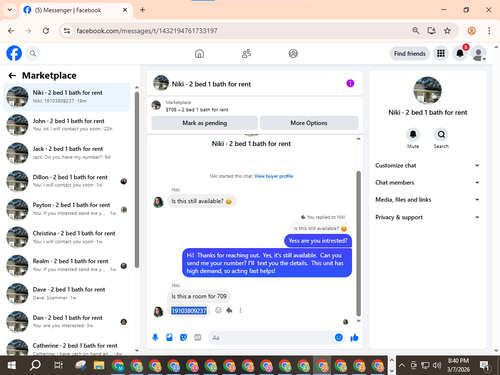Open Jack 2 bed 1 bath conversation
500x375 pixels.
(67, 153)
